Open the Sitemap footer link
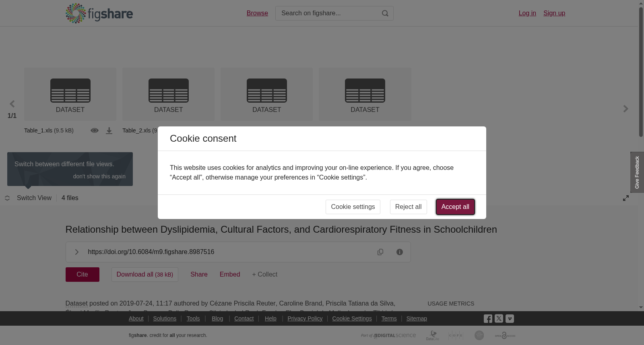This screenshot has height=345, width=644. tap(417, 318)
